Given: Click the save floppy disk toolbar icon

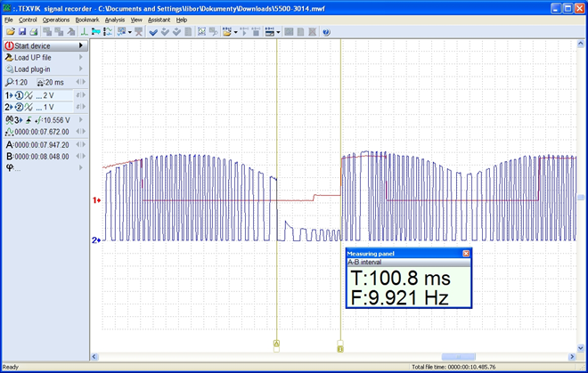Looking at the screenshot, I should [22, 32].
